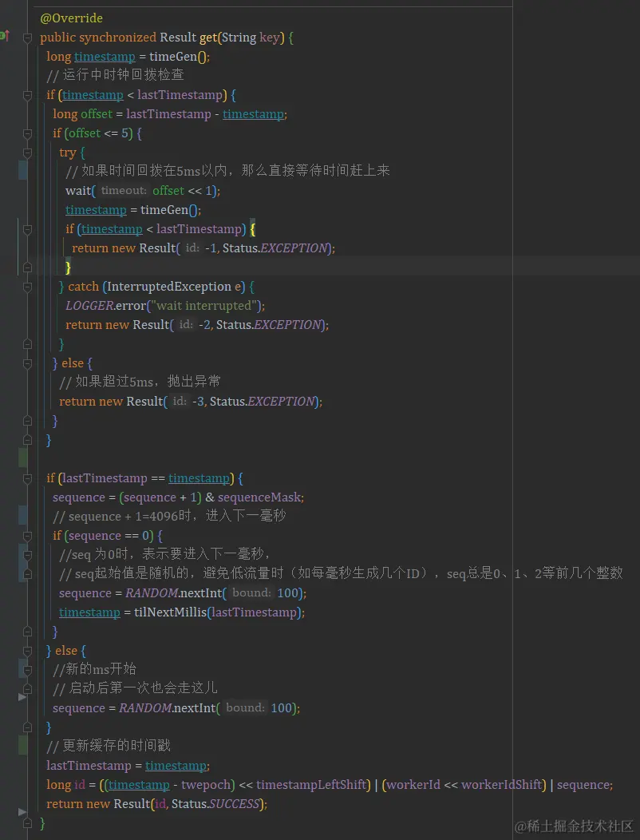Collapse the 'try {' block fold marker
This screenshot has width=640, height=840.
[x=27, y=153]
